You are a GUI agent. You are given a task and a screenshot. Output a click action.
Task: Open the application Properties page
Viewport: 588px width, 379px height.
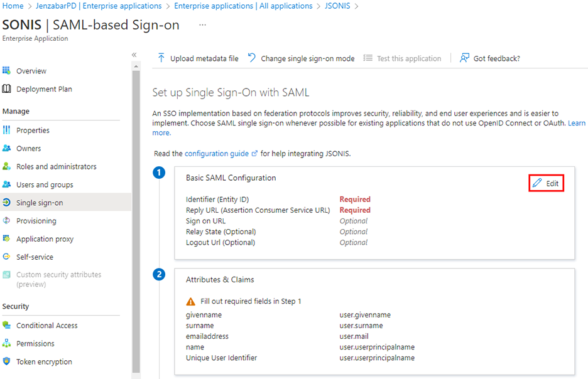pos(34,130)
